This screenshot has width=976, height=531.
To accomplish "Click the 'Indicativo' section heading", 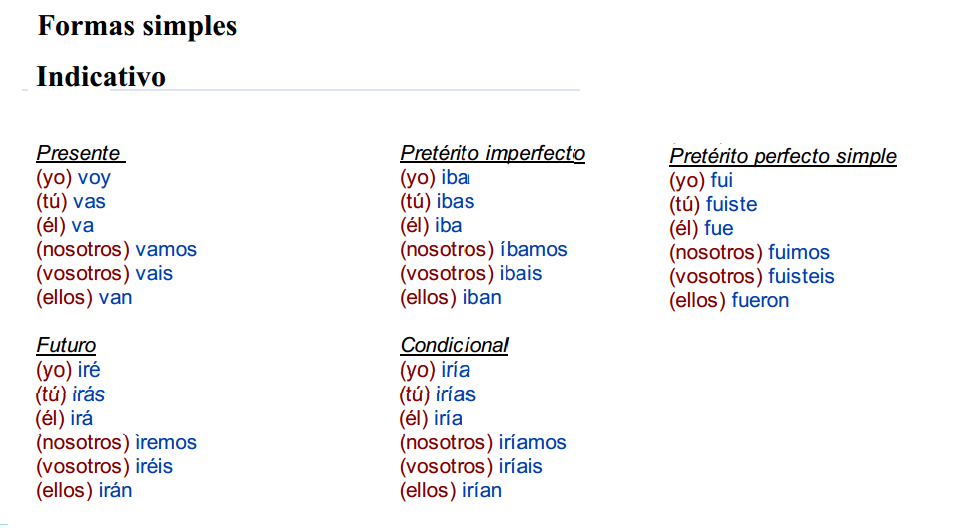I will [101, 76].
